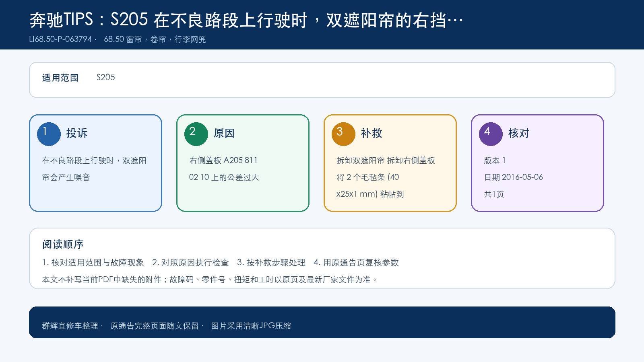This screenshot has height=362, width=644.
Task: Click the date 日期 2016-05-06
Action: [514, 177]
